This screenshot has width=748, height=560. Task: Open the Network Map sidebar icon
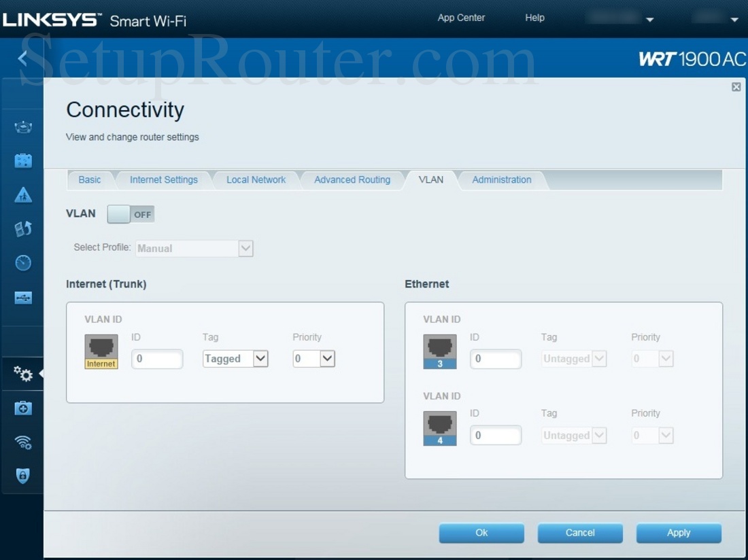23,127
